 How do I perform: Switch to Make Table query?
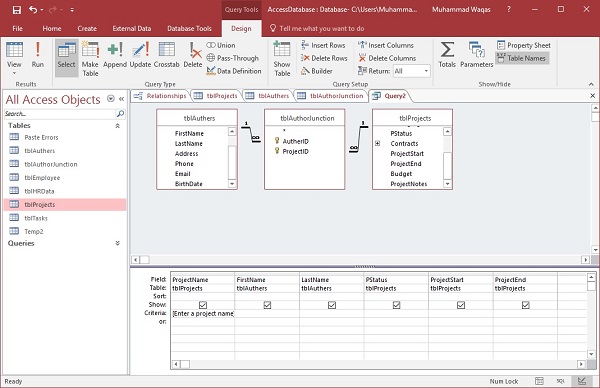tap(90, 58)
